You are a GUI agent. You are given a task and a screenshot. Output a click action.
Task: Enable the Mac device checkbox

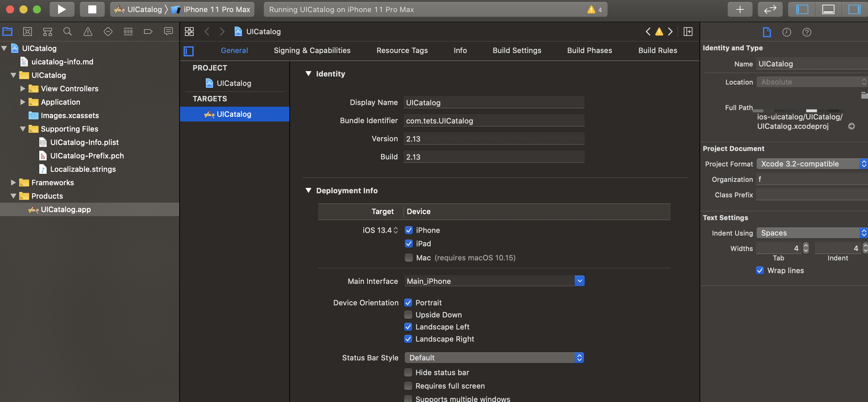(x=408, y=258)
